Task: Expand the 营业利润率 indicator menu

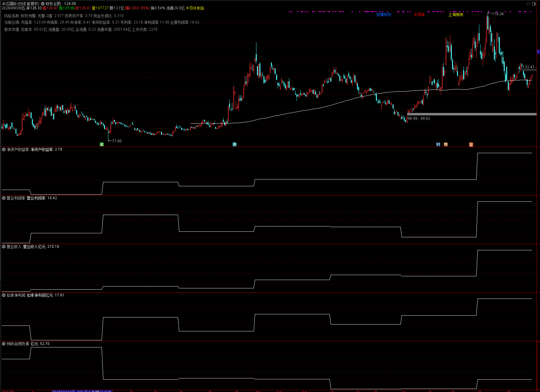Action: (4, 198)
